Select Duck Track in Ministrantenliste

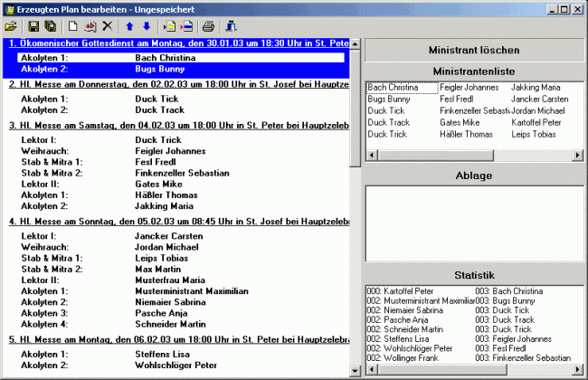[x=388, y=122]
